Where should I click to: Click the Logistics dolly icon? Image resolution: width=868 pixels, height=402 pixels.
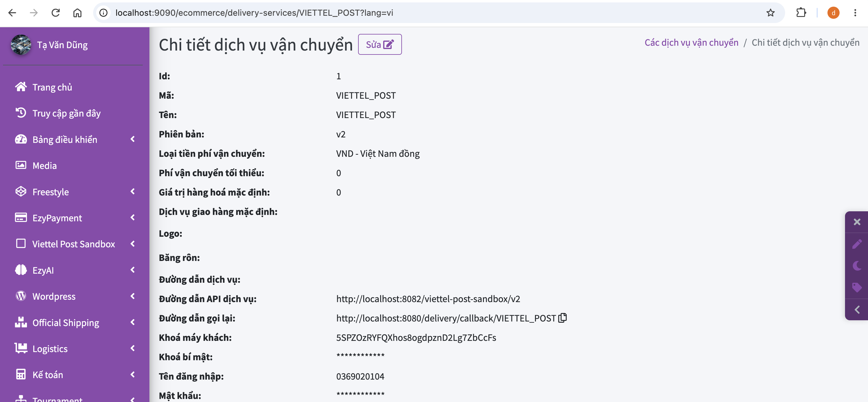pos(21,348)
